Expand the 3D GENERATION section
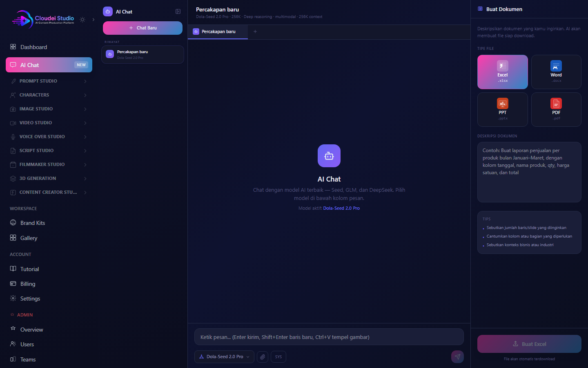588x368 pixels. point(49,178)
